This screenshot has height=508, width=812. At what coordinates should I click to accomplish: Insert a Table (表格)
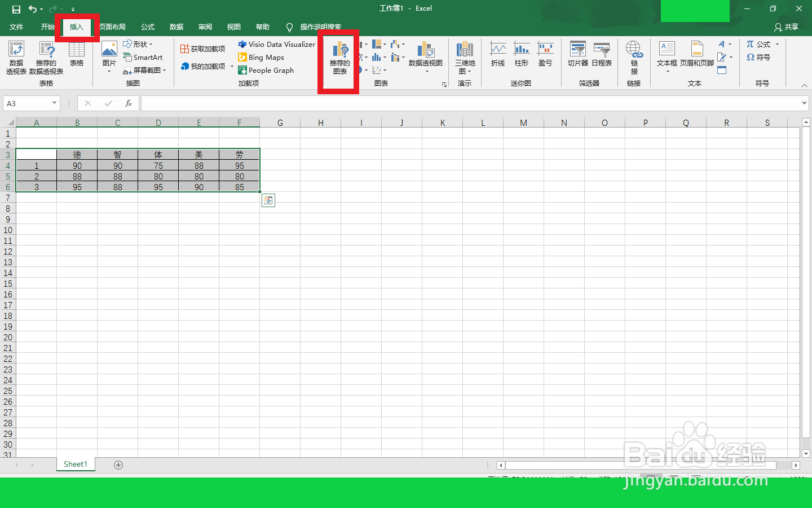tap(77, 54)
